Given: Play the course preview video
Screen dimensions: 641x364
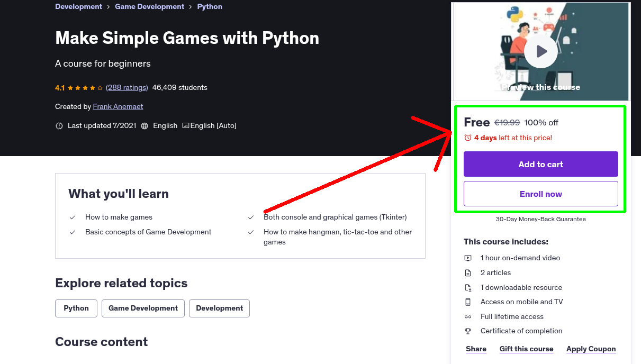Looking at the screenshot, I should (541, 52).
